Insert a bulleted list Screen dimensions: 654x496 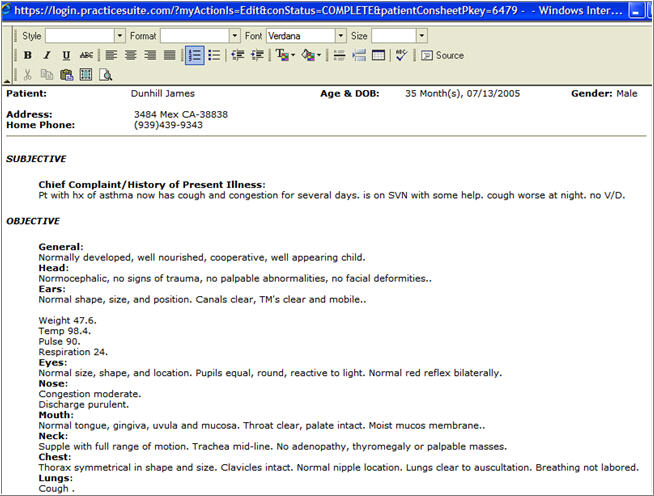(214, 55)
